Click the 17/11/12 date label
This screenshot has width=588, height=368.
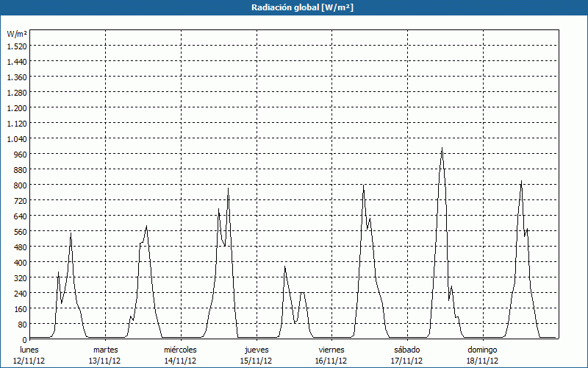(407, 361)
